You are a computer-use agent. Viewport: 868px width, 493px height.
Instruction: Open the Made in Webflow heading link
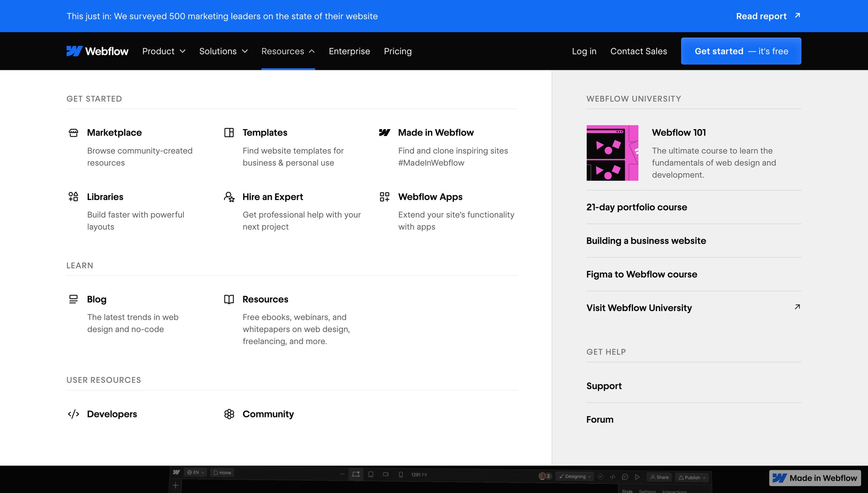click(436, 132)
